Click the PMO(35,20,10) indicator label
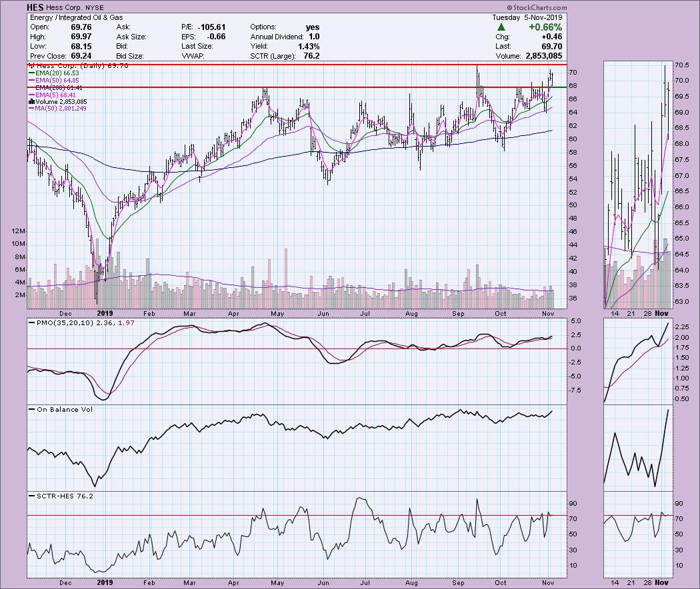This screenshot has height=589, width=700. tap(81, 322)
